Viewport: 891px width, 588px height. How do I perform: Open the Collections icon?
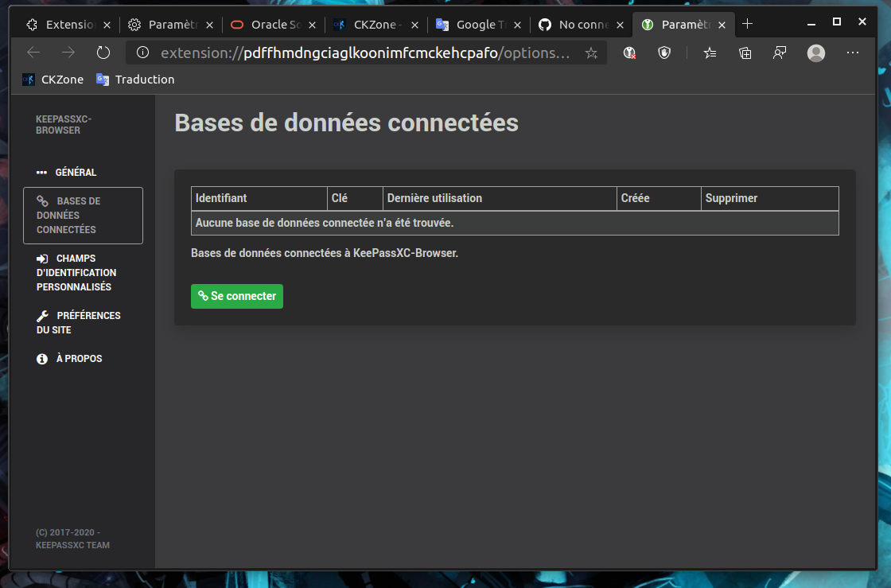[x=745, y=53]
